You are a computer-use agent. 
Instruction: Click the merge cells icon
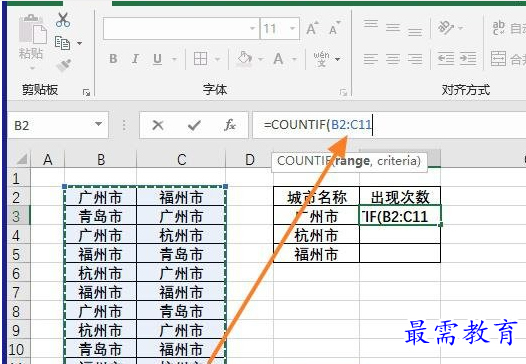(498, 58)
